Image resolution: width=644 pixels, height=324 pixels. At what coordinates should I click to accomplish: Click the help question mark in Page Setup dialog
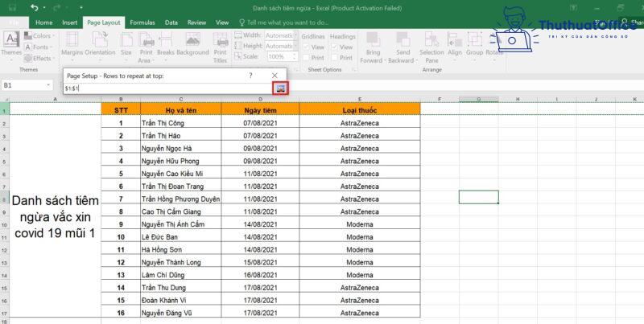pos(250,76)
